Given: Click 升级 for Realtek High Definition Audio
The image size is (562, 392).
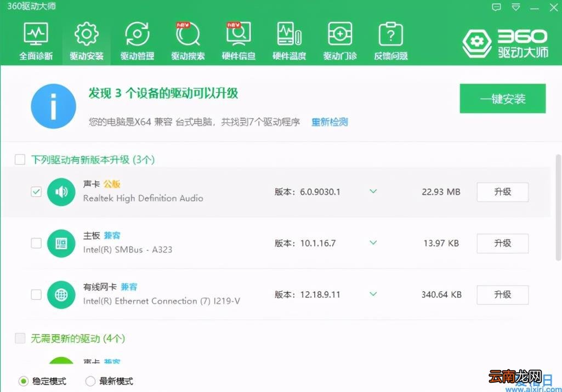Looking at the screenshot, I should coord(502,192).
